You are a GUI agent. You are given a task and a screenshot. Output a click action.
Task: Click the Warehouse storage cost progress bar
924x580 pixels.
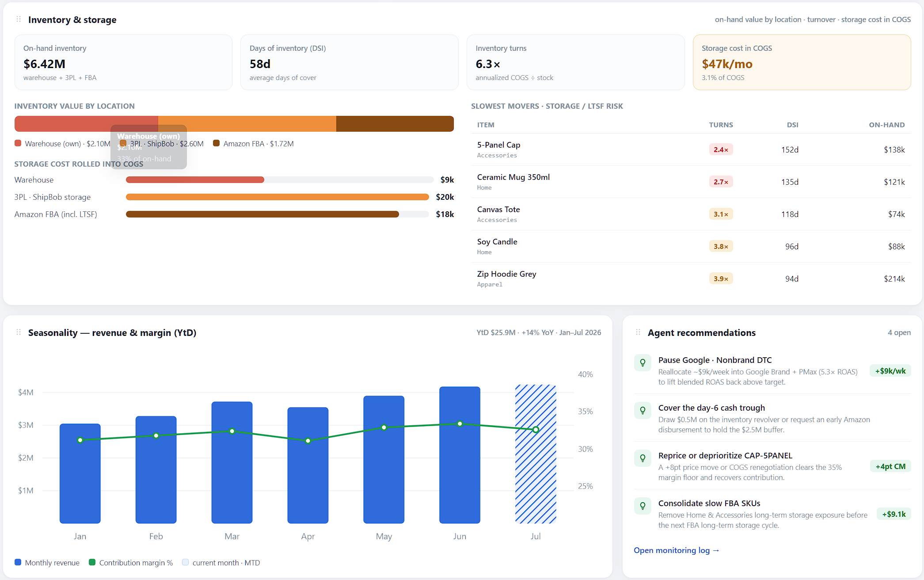point(279,180)
